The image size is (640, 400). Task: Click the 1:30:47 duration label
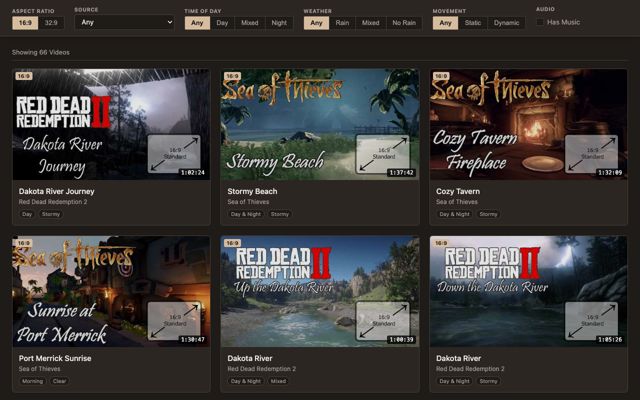[193, 340]
